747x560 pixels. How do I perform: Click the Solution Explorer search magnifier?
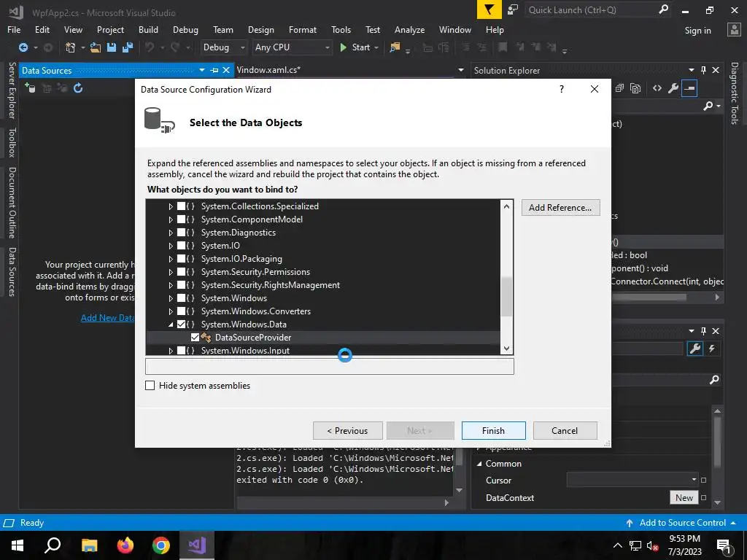708,106
